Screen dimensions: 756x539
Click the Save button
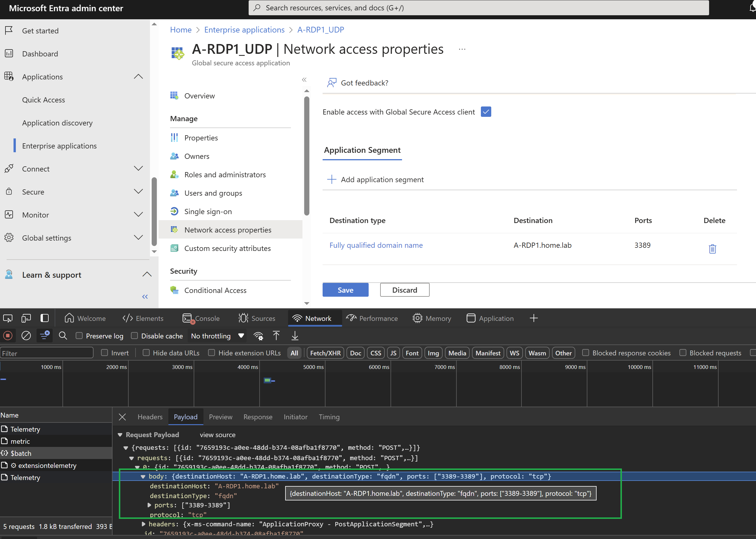point(345,290)
